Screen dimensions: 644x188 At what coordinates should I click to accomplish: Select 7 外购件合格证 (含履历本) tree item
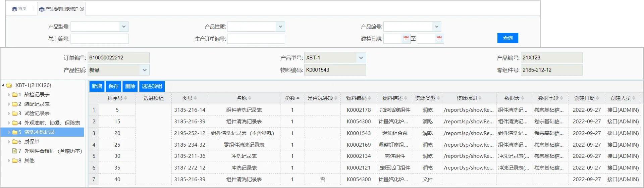(x=50, y=151)
